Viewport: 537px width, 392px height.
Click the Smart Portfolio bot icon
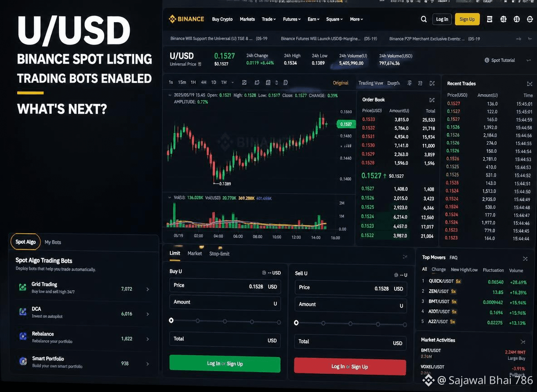23,361
